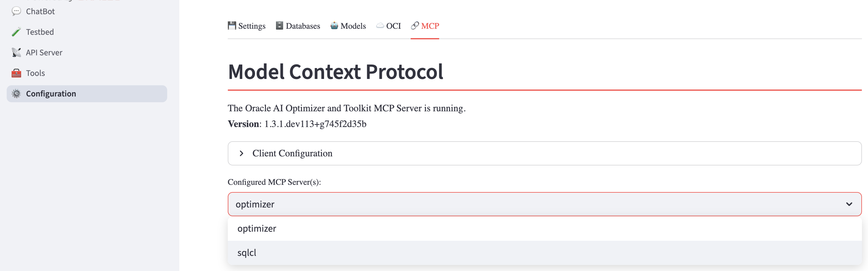Click the ChatBot speech bubble icon
This screenshot has width=868, height=271.
(16, 11)
